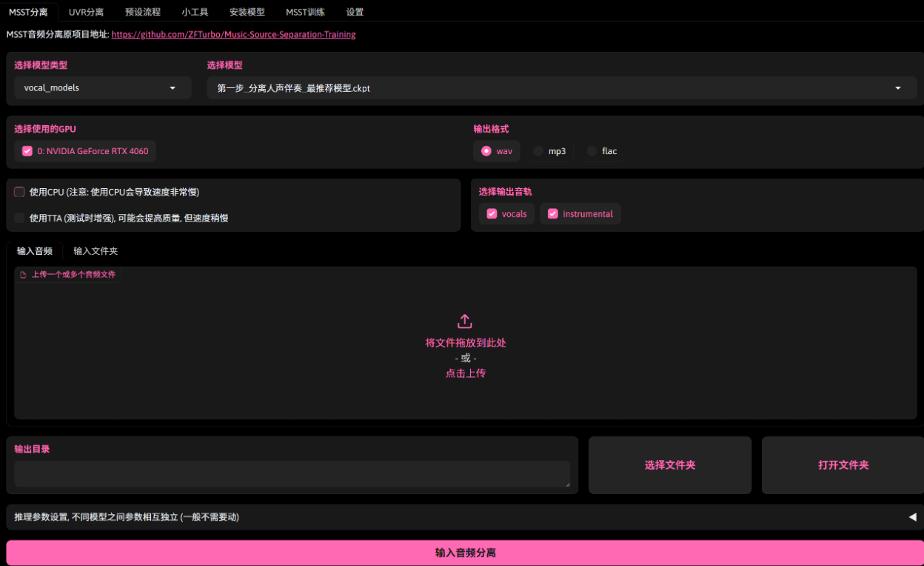Switch to the 输入文件夹 tab
The width and height of the screenshot is (924, 566).
pyautogui.click(x=96, y=251)
